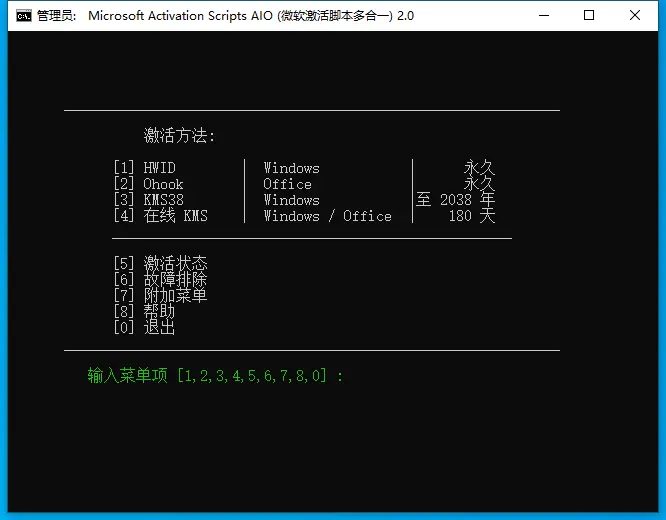
Task: Click 'Windows' in the KMS38 row
Action: click(x=291, y=200)
